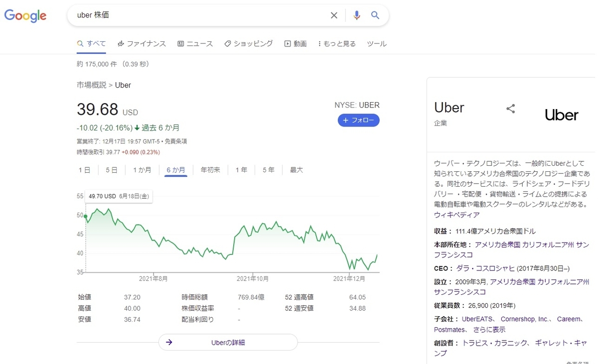
Task: Click the 2021年10月 label on chart axis
Action: point(253,278)
